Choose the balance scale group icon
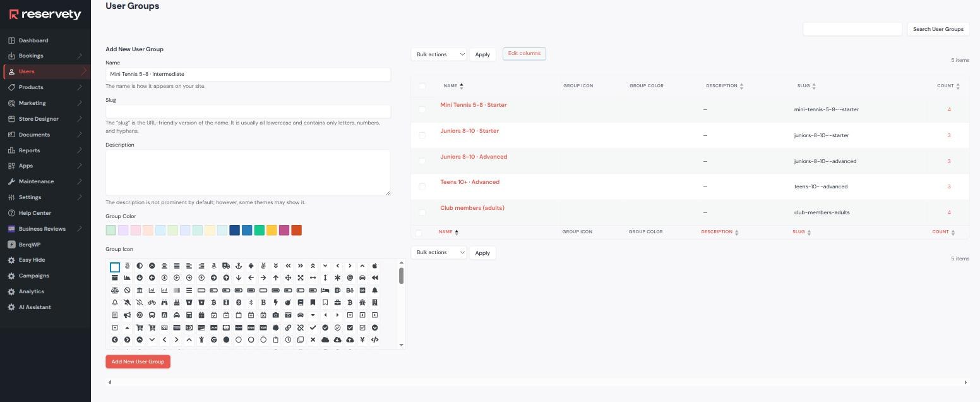This screenshot has height=402, width=980. (115, 291)
